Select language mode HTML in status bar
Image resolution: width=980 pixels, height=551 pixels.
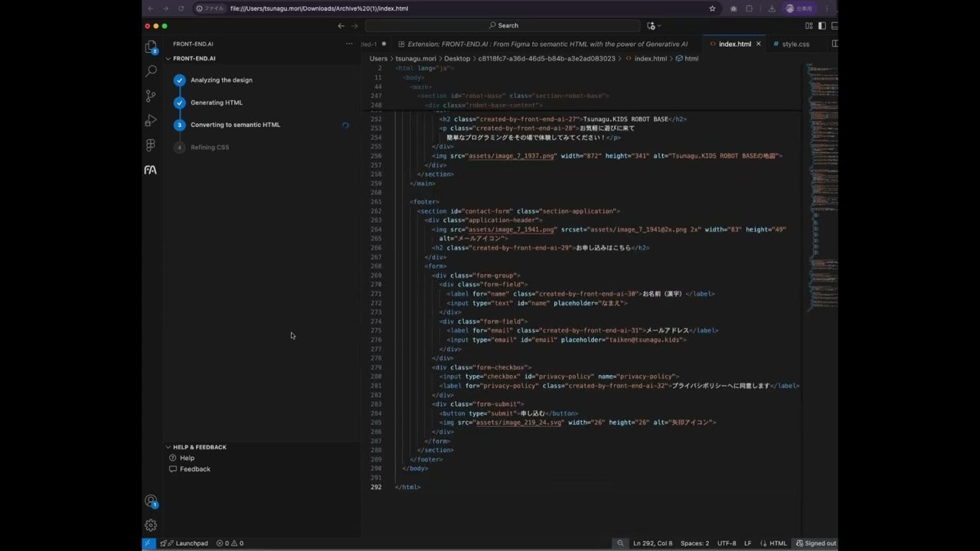pyautogui.click(x=778, y=543)
